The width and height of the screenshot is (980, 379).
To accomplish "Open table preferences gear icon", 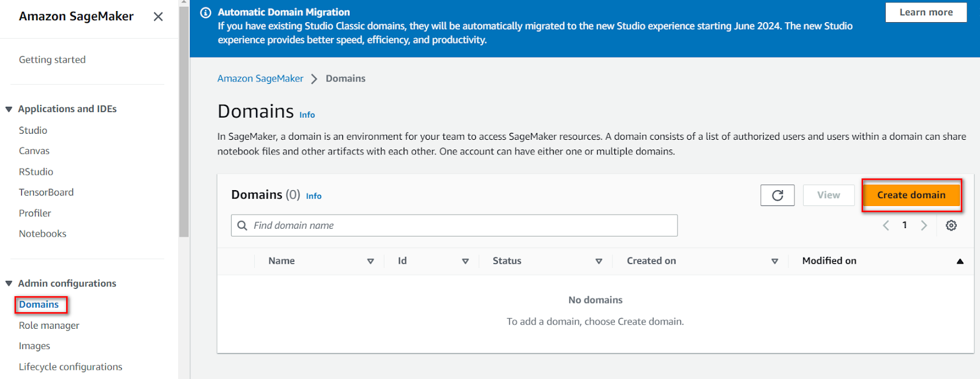I will (x=951, y=225).
